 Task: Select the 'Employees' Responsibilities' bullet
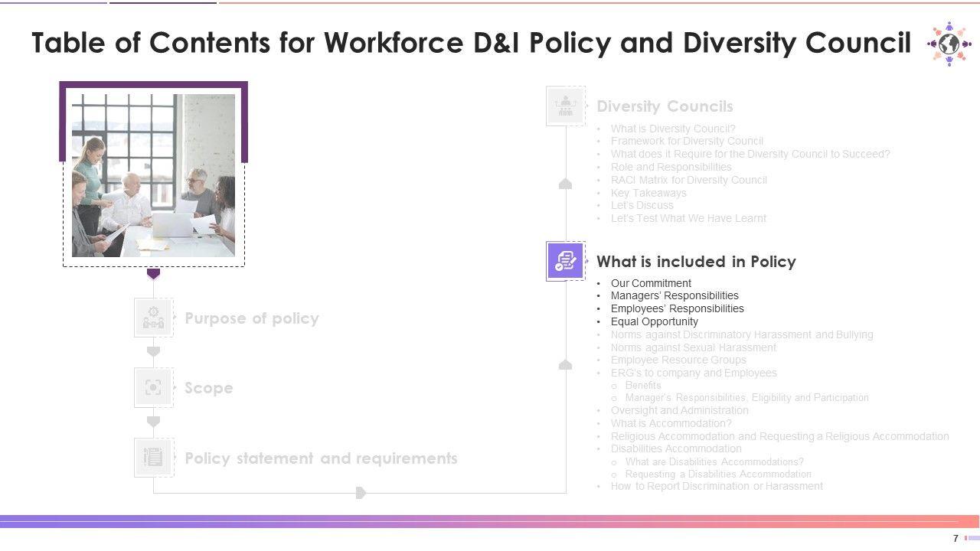click(x=678, y=308)
